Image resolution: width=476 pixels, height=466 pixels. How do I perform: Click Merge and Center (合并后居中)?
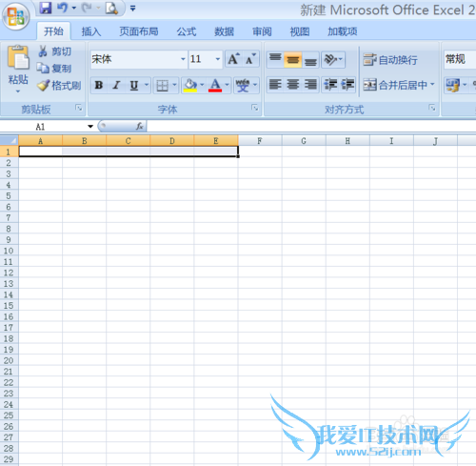coord(395,85)
